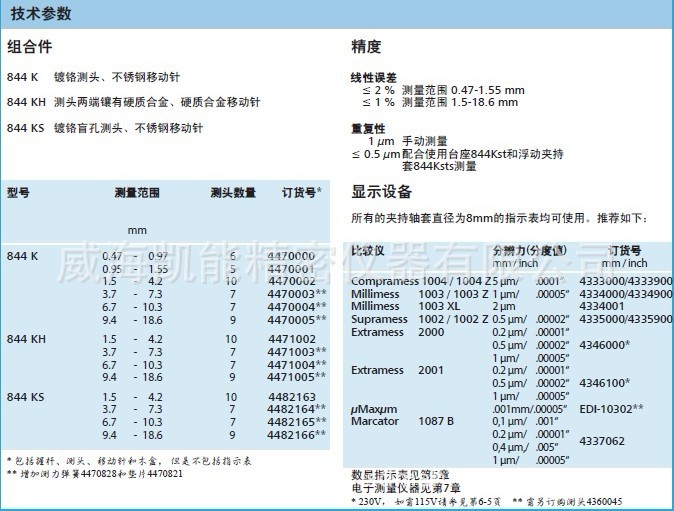
Task: Select order number 4346000*
Action: pyautogui.click(x=605, y=345)
